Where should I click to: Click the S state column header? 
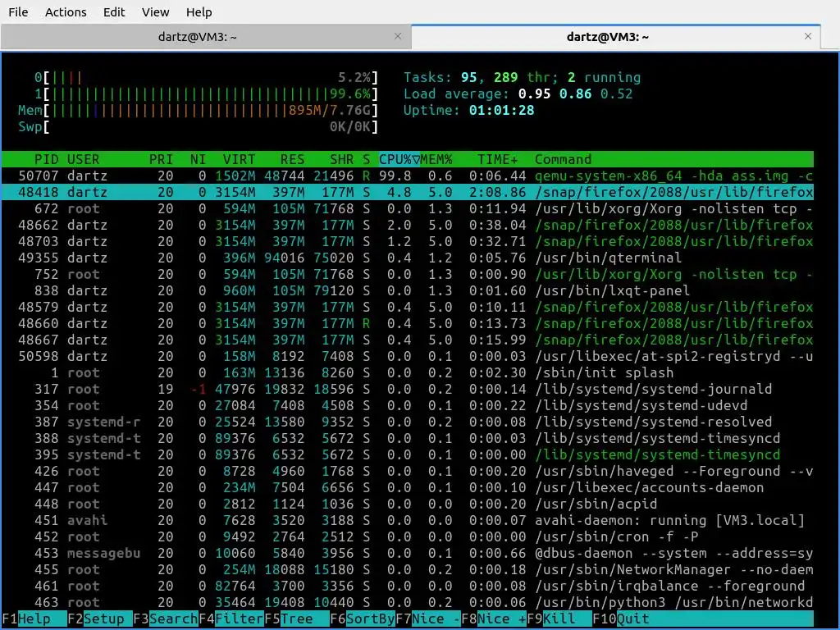366,159
